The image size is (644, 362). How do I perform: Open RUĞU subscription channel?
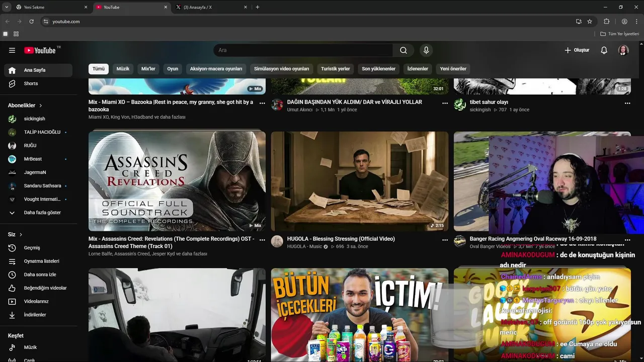pos(38,145)
